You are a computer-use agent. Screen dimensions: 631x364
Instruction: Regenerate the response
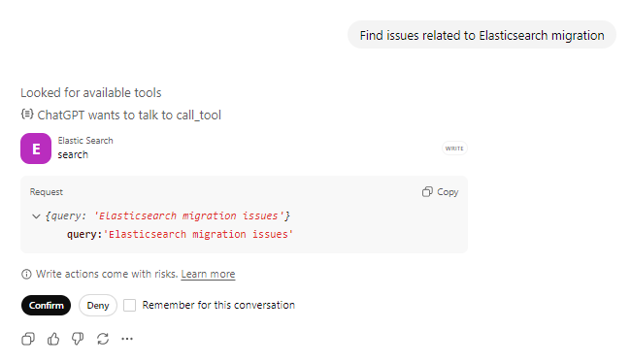[103, 339]
